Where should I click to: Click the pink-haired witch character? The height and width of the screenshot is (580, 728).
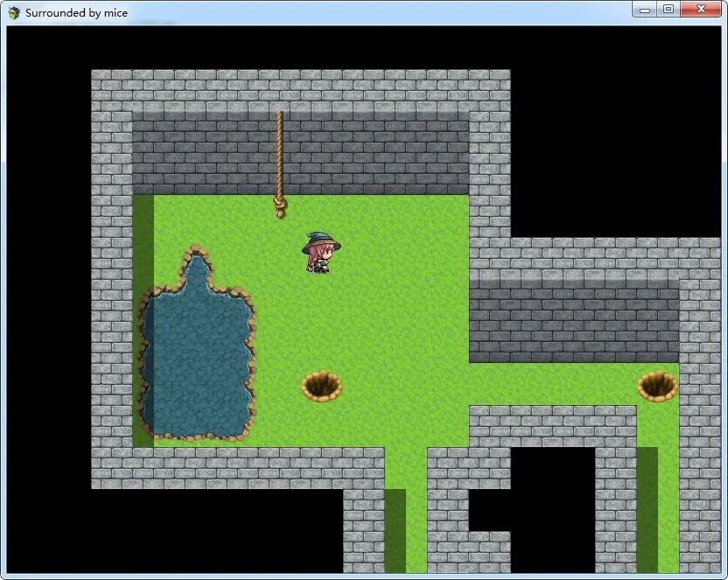[x=321, y=253]
